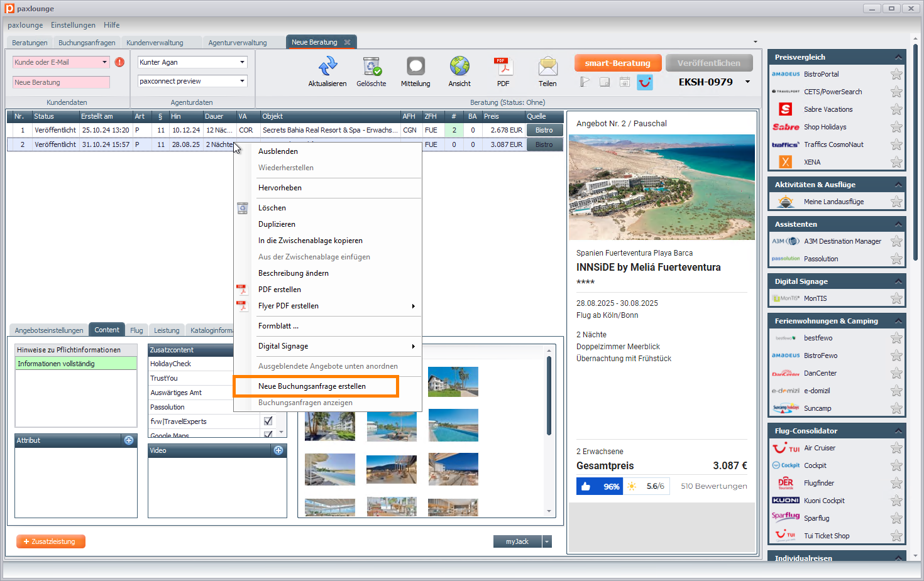Switch to the Kundenverwaltung tab

pos(155,43)
